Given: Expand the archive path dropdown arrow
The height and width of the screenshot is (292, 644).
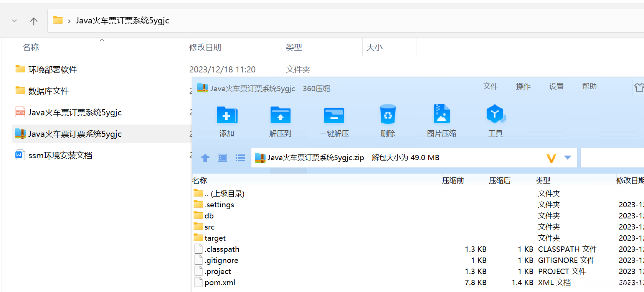Looking at the screenshot, I should point(568,157).
